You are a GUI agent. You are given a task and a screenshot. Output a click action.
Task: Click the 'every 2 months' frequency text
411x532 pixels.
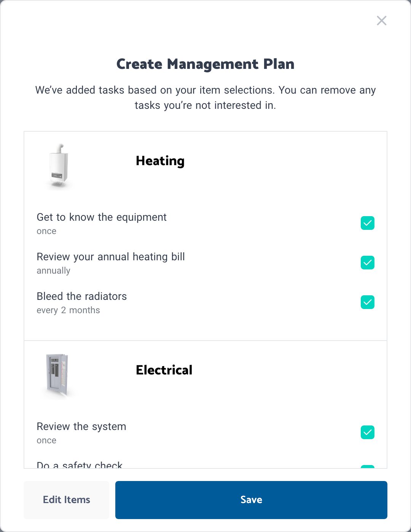[68, 311]
